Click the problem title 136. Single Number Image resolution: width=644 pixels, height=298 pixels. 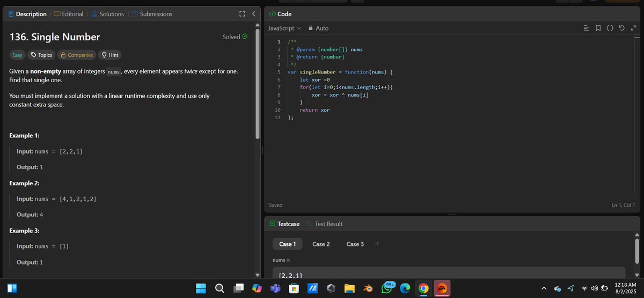click(x=55, y=37)
